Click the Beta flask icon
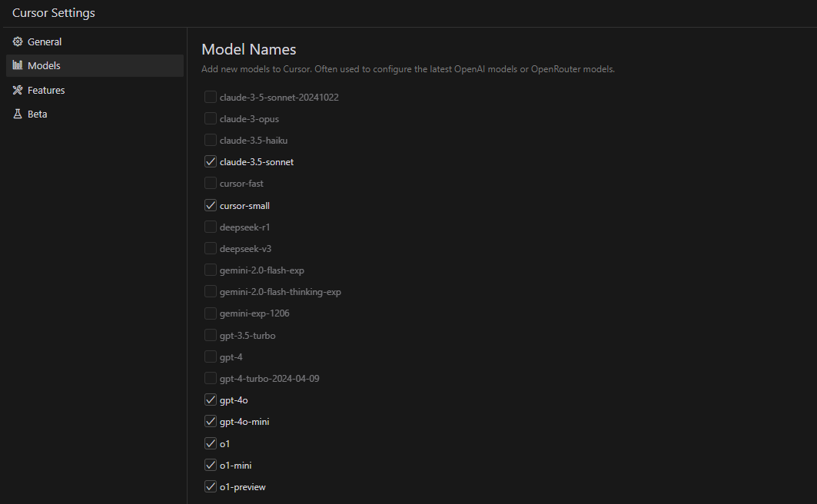 (x=18, y=114)
